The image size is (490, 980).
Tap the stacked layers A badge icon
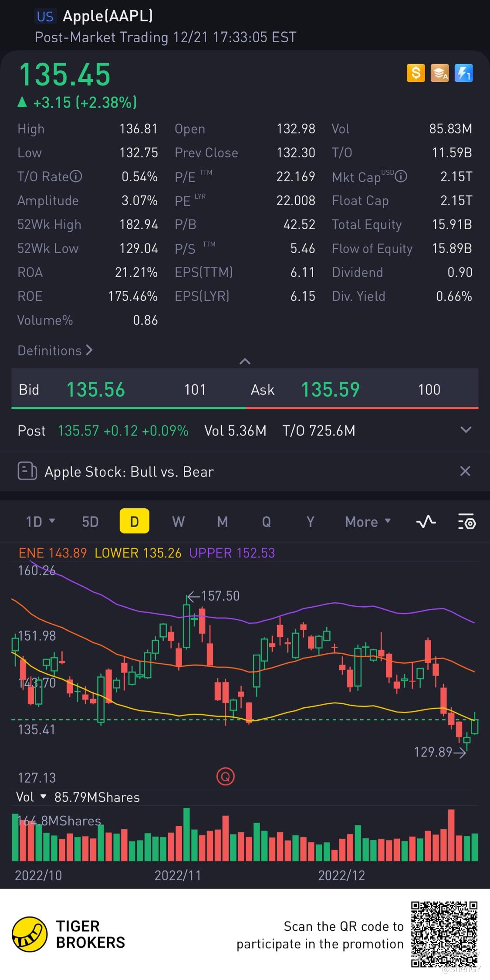[439, 73]
